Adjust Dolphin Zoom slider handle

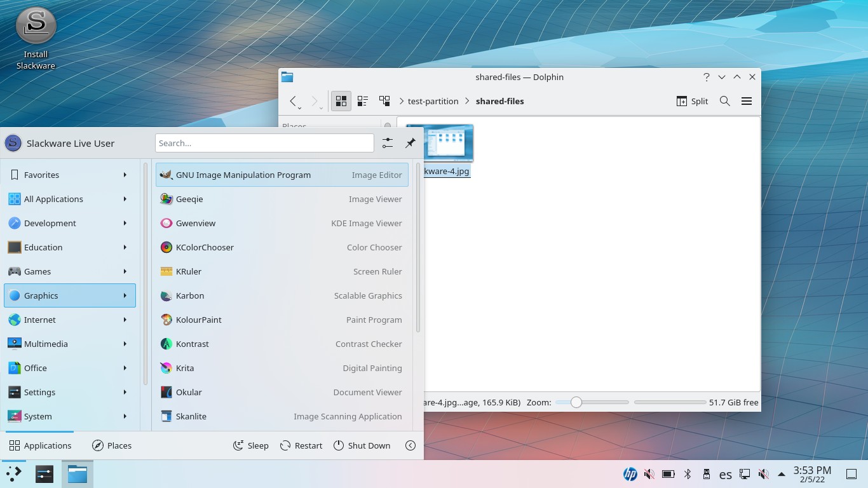576,402
